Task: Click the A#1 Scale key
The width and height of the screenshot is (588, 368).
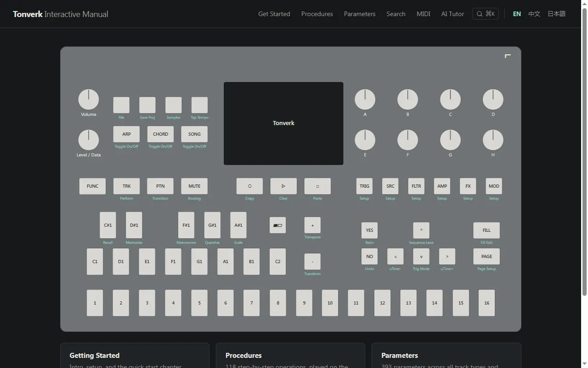Action: pyautogui.click(x=238, y=225)
